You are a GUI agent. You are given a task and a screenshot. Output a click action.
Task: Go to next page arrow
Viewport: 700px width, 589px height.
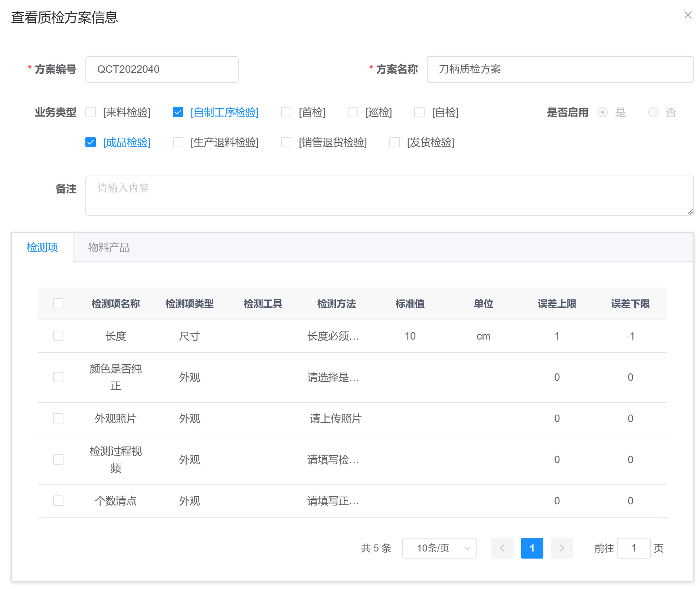coord(562,548)
